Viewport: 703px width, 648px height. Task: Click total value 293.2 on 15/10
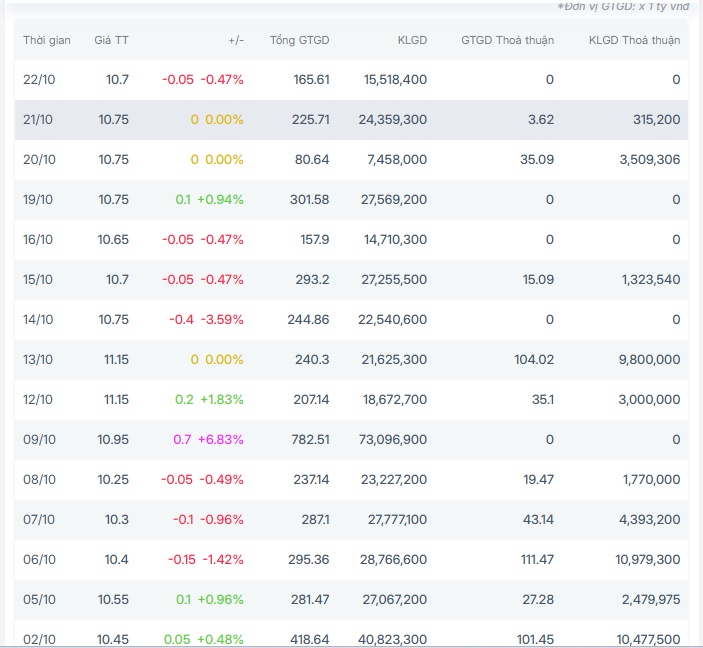pyautogui.click(x=312, y=279)
